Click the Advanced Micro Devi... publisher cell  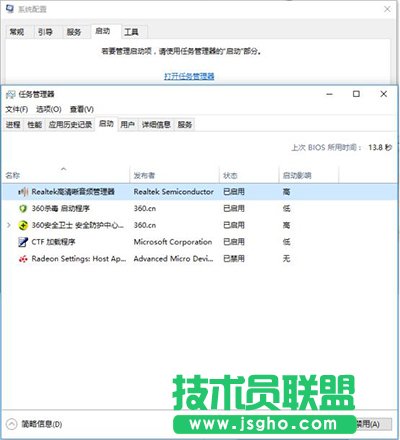(x=173, y=259)
